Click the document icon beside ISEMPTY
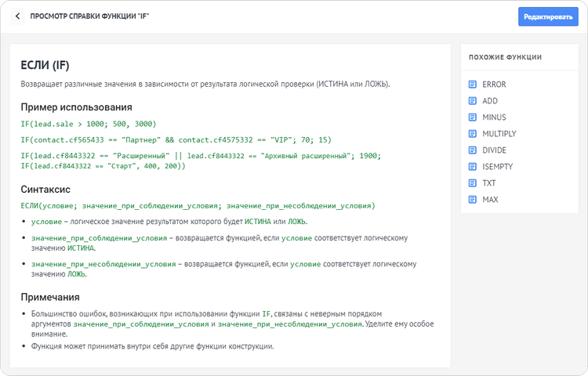The image size is (588, 376). click(472, 167)
